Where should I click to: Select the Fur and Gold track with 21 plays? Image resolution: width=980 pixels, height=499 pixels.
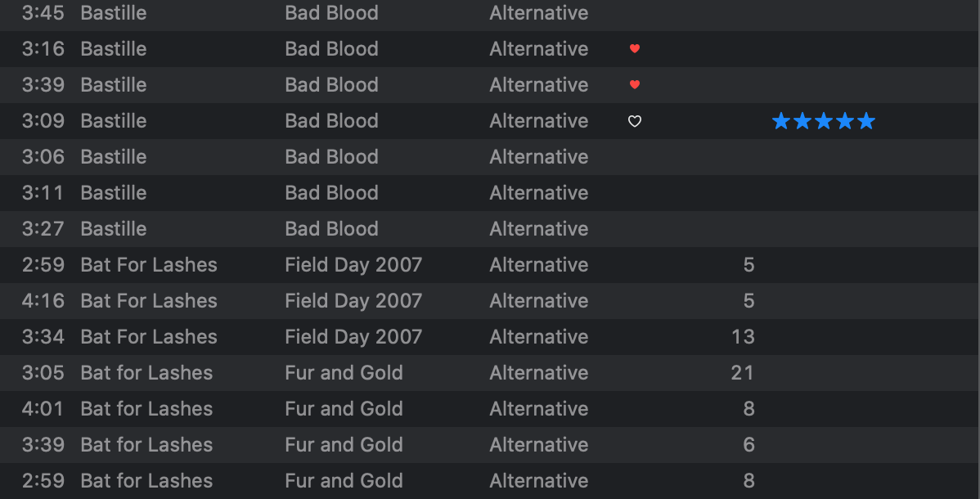coord(490,373)
